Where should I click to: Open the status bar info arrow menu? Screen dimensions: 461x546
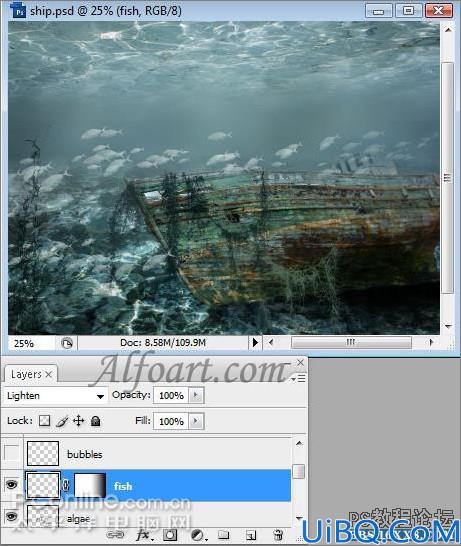[255, 343]
